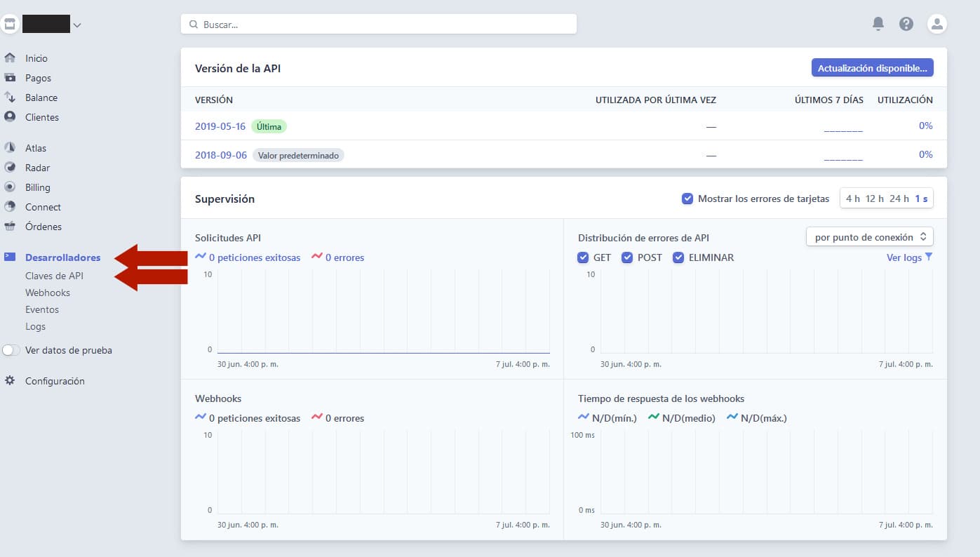
Task: Open the user profile avatar icon
Action: point(937,24)
